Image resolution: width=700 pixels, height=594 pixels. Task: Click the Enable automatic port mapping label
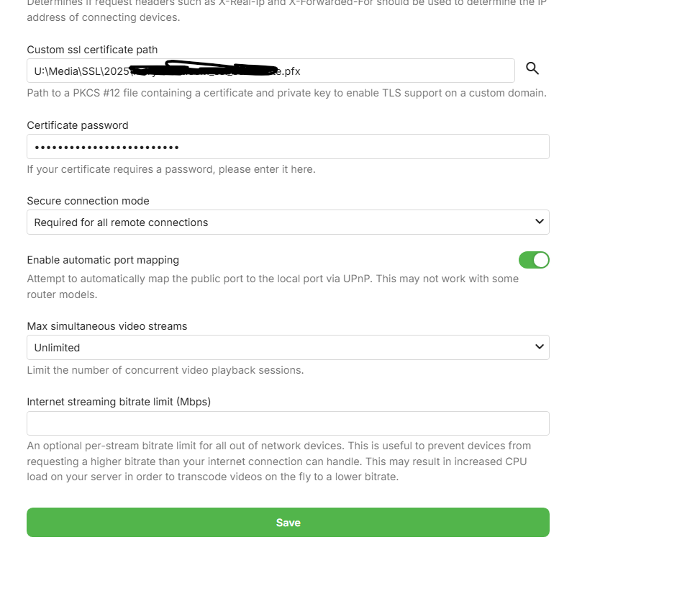click(103, 260)
